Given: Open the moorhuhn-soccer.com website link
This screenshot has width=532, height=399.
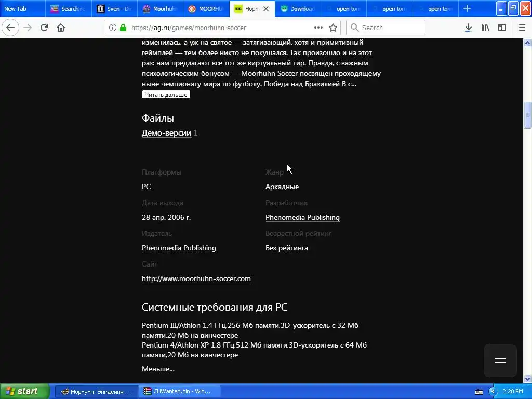Looking at the screenshot, I should (196, 278).
